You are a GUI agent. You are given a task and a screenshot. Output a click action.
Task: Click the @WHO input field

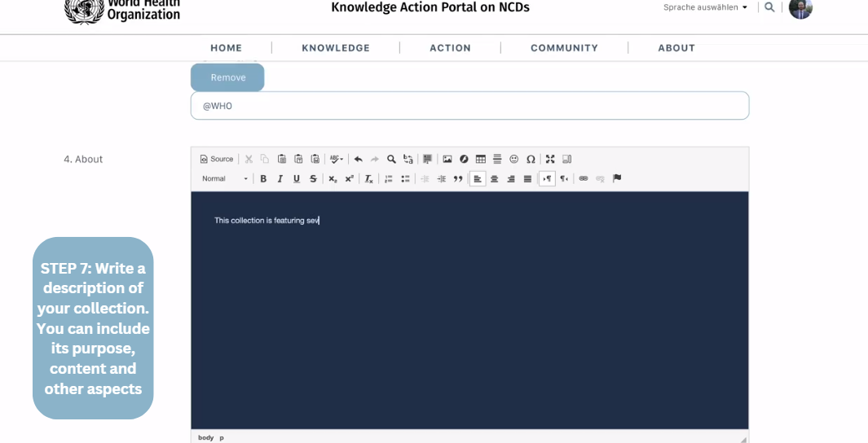tap(469, 106)
